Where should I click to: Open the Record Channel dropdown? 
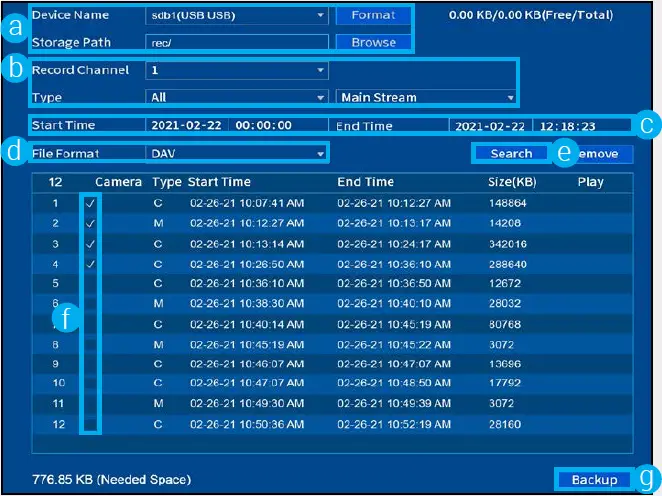click(x=237, y=70)
